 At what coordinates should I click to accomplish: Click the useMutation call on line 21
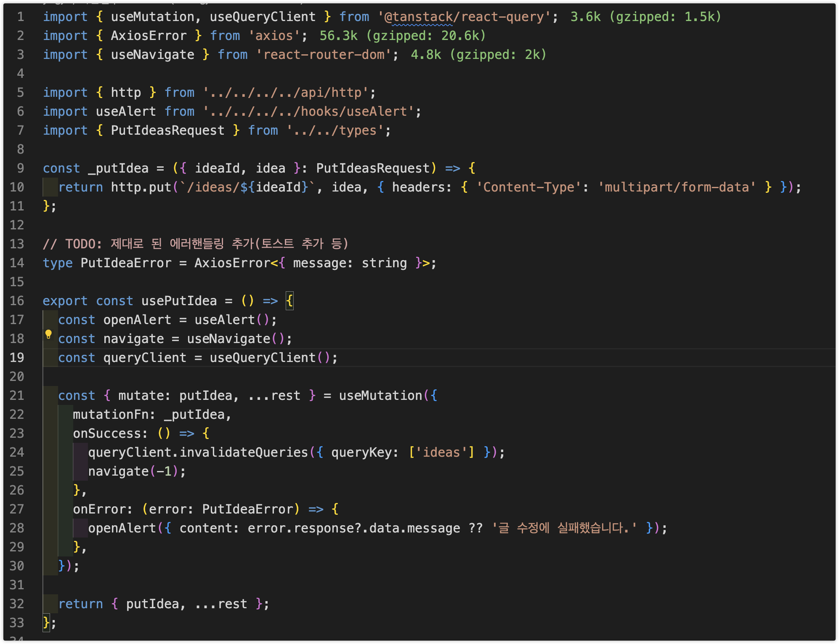tap(380, 396)
